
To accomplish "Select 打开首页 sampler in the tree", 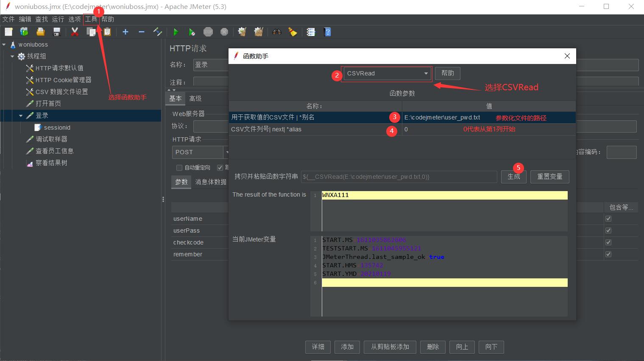I will pyautogui.click(x=48, y=104).
